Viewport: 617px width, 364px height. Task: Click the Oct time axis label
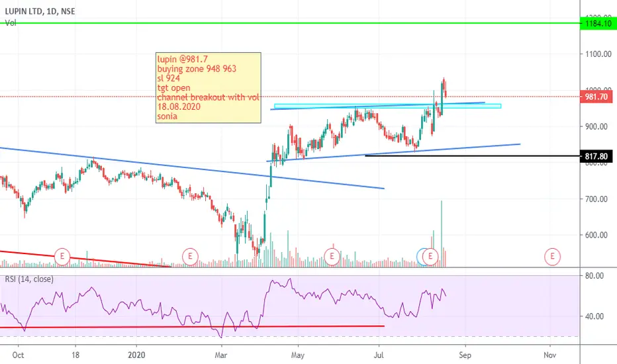18,355
